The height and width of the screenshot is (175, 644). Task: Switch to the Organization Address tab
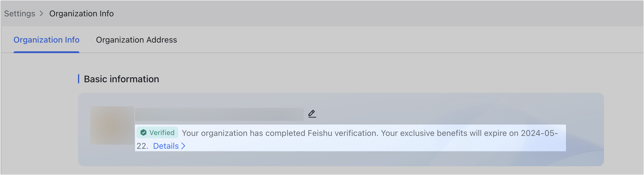[136, 40]
